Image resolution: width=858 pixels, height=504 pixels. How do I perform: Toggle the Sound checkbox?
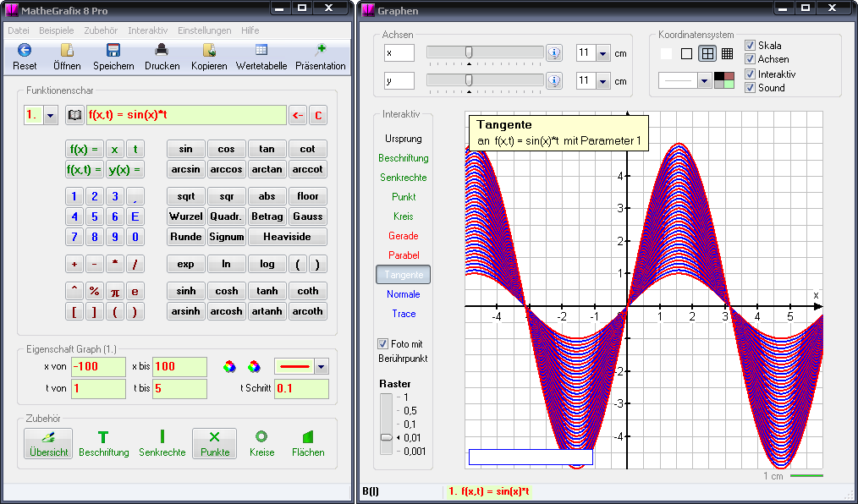[x=750, y=88]
